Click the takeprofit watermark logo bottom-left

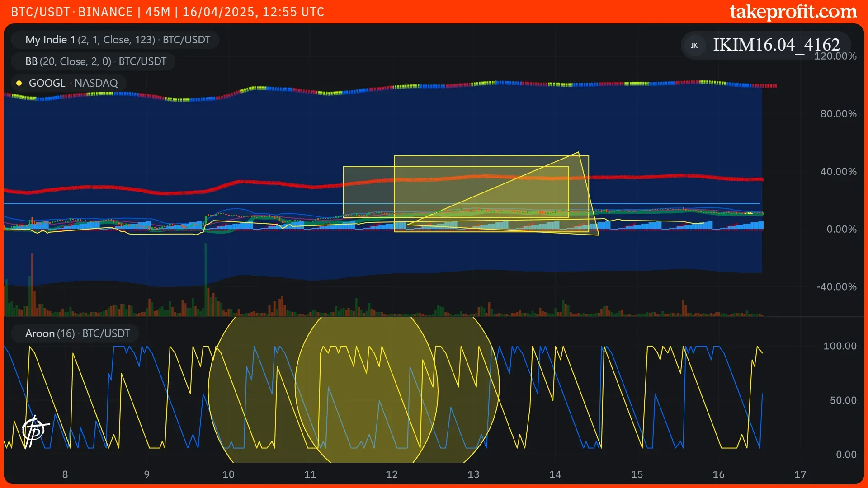coord(35,431)
